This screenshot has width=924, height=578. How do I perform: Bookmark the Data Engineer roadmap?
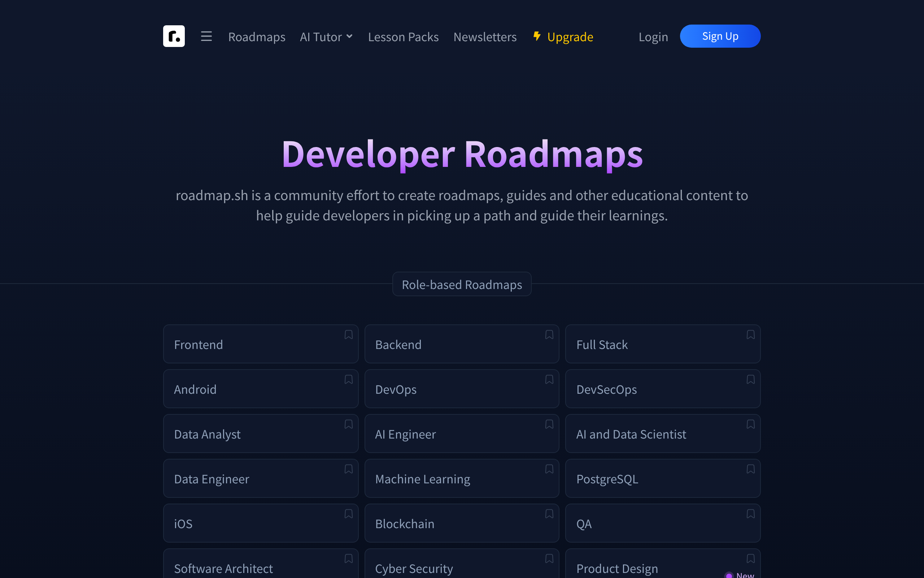[x=348, y=469]
